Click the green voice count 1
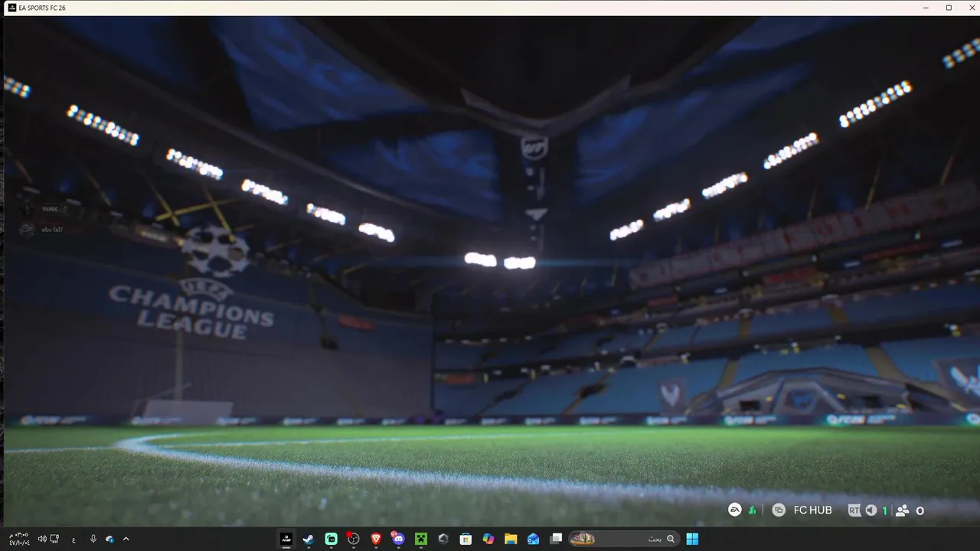980x551 pixels. (885, 510)
